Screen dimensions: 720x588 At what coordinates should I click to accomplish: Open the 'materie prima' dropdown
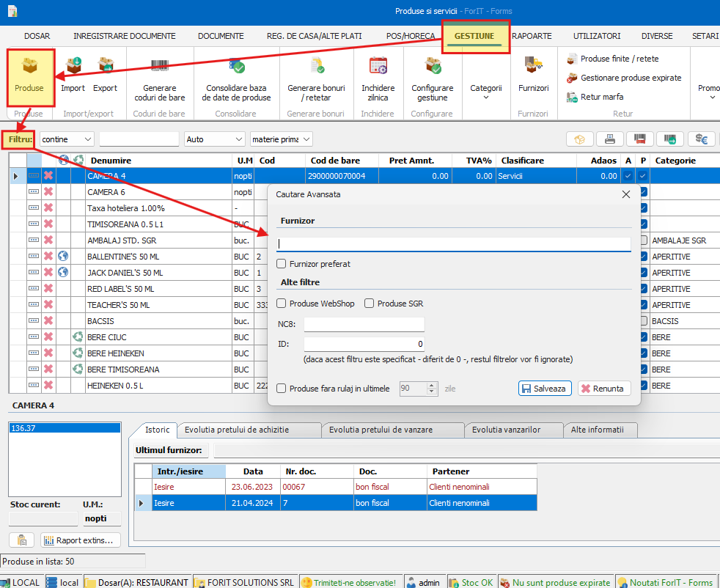[282, 139]
